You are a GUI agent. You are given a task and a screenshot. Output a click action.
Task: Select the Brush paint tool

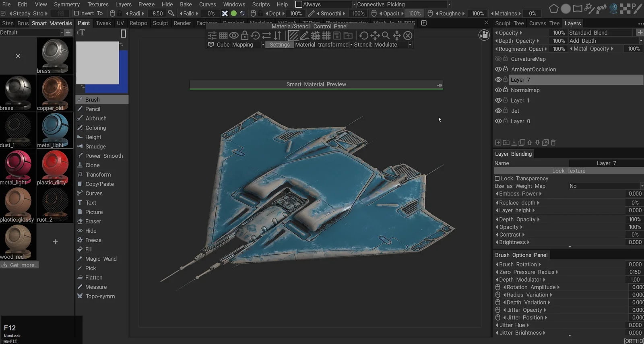102,99
